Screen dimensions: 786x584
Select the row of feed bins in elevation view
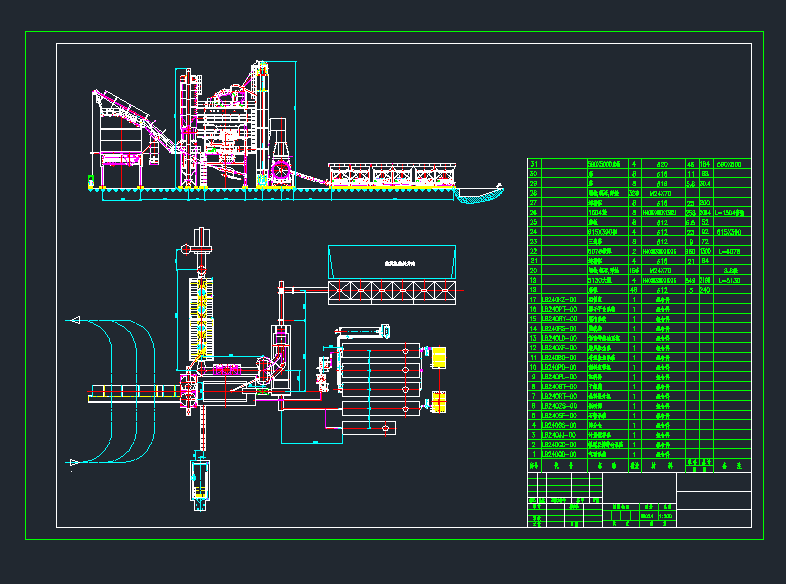click(392, 175)
